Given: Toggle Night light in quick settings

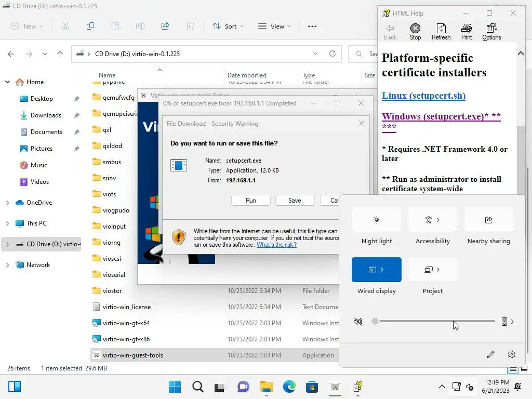Looking at the screenshot, I should click(x=377, y=220).
